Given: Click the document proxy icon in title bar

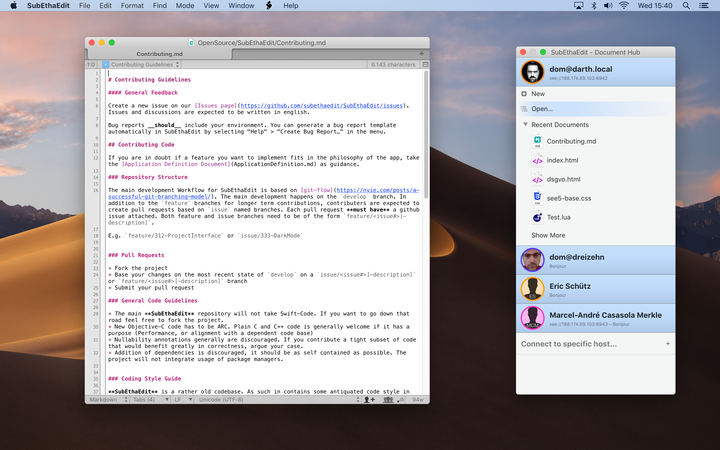Looking at the screenshot, I should click(x=191, y=43).
